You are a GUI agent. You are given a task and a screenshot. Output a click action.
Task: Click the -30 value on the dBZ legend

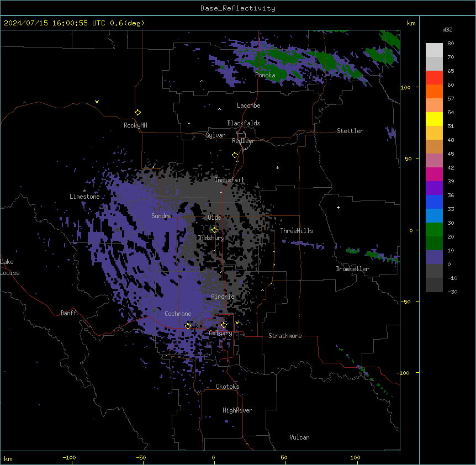tap(452, 292)
